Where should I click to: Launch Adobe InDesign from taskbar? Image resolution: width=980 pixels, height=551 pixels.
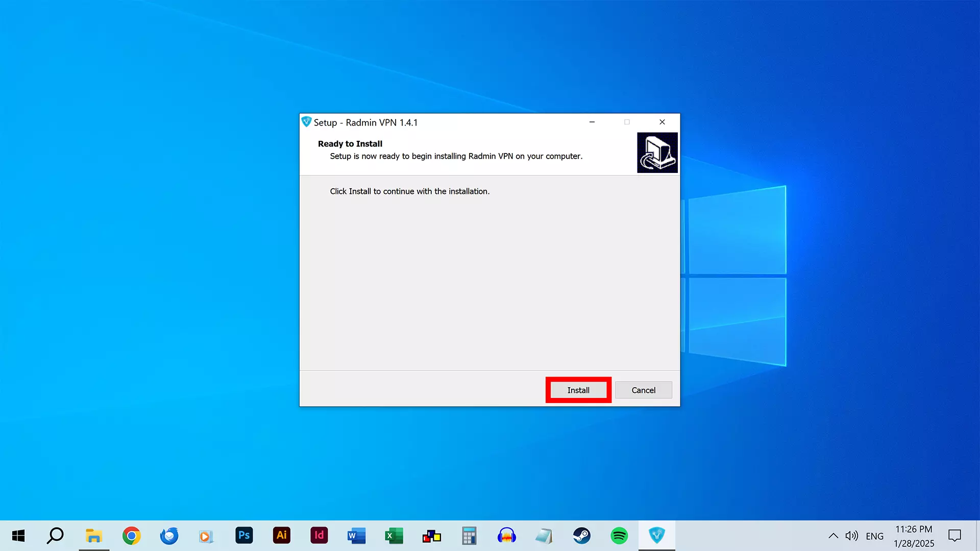pos(319,536)
